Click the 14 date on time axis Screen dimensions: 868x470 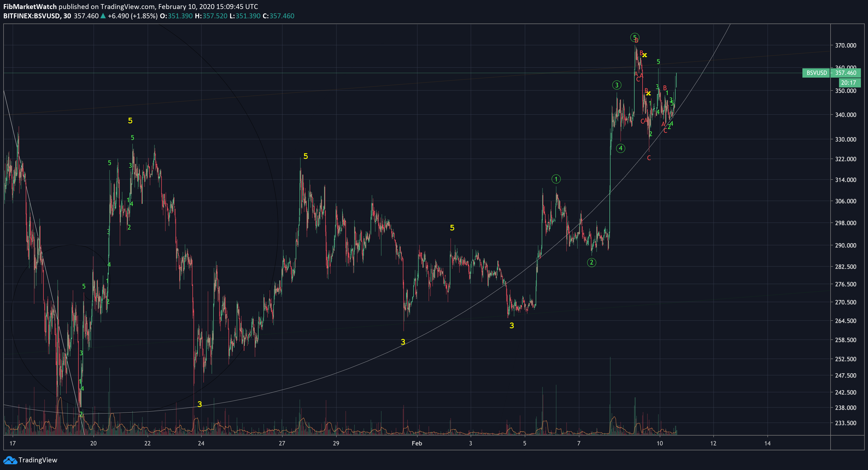coord(767,443)
